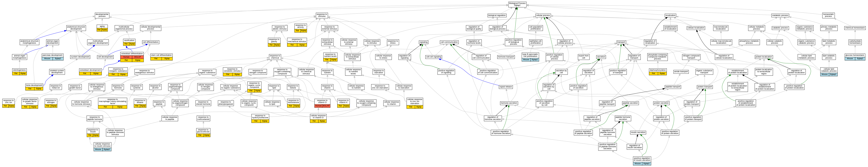This screenshot has height=167, width=868.
Task: Click the 'cell-cell signaling' node
Action: (x=433, y=57)
